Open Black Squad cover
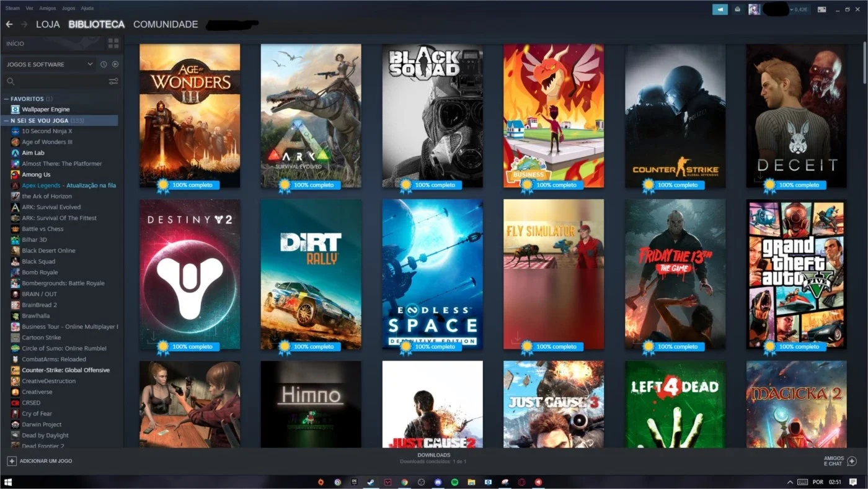Screen dimensions: 868x489 coord(432,115)
